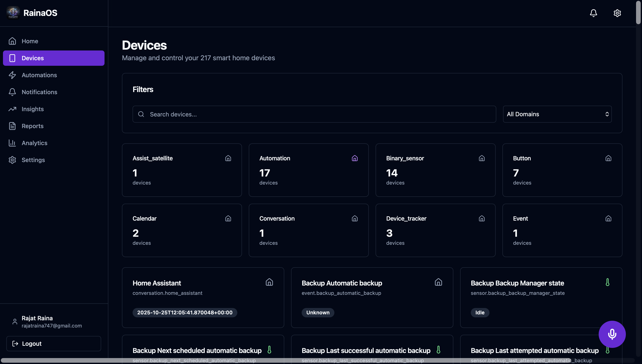Select the Button domain card
642x364 pixels.
(x=562, y=170)
